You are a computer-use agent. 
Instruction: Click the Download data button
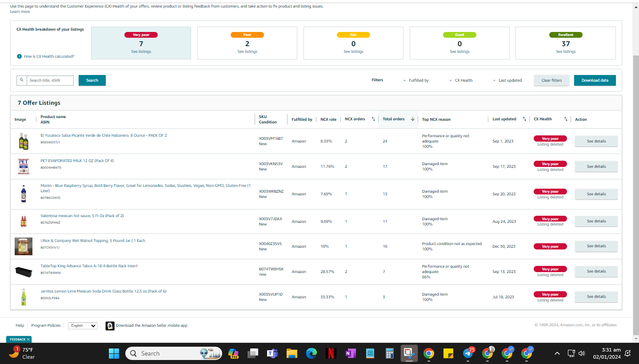(595, 80)
